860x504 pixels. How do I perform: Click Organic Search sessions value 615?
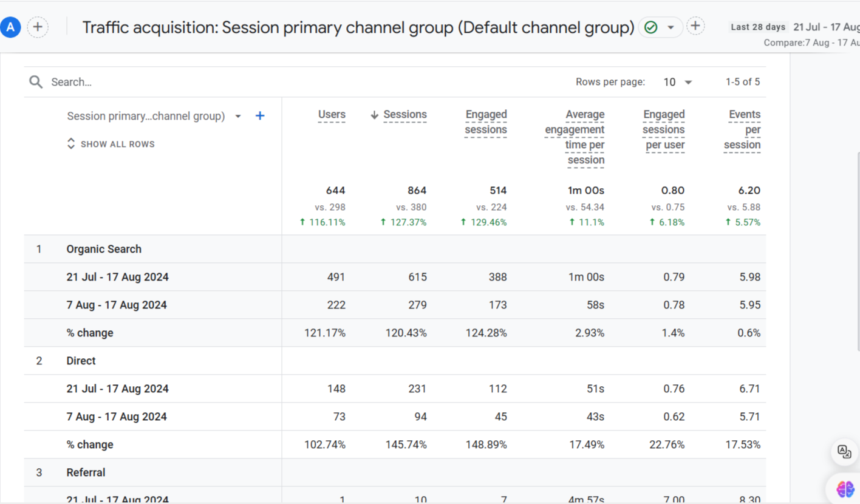point(417,277)
